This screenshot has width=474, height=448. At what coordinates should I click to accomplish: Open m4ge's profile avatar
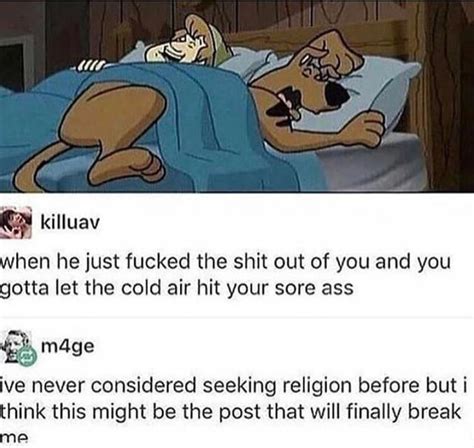pos(16,347)
